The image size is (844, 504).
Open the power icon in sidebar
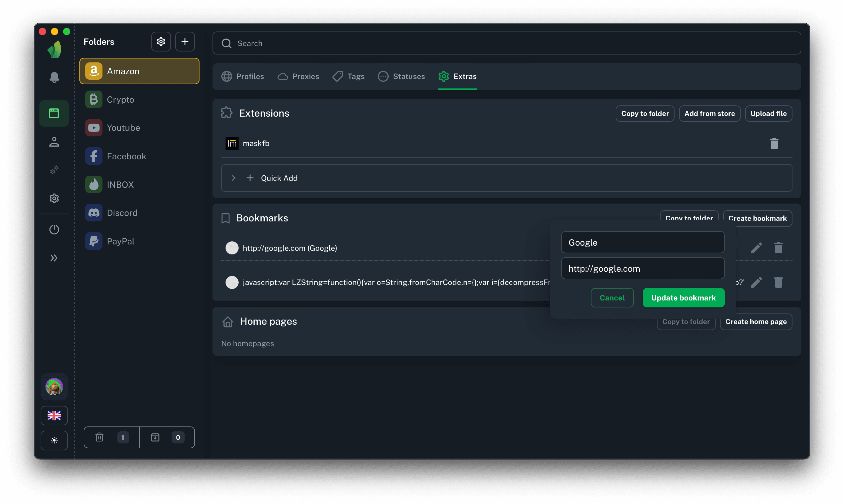(54, 230)
